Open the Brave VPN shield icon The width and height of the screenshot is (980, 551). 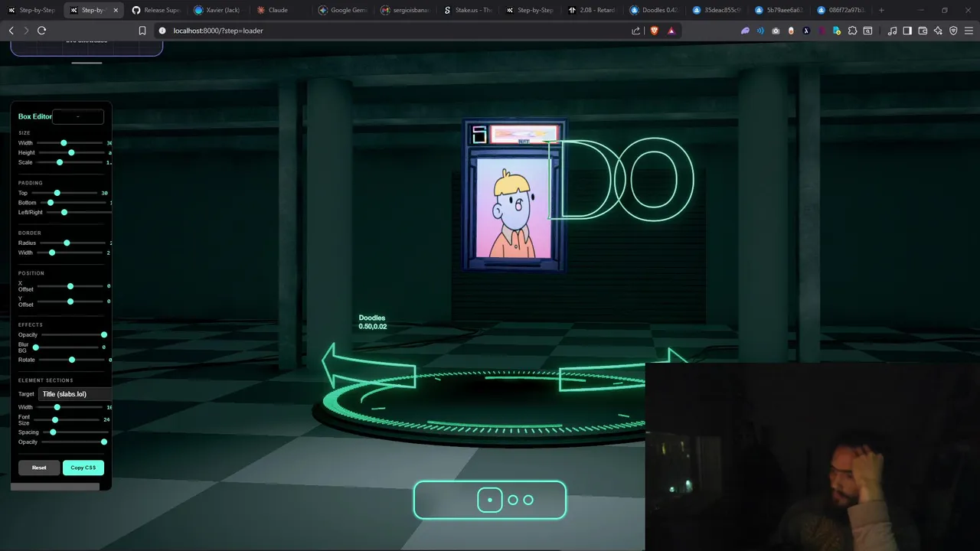[953, 31]
